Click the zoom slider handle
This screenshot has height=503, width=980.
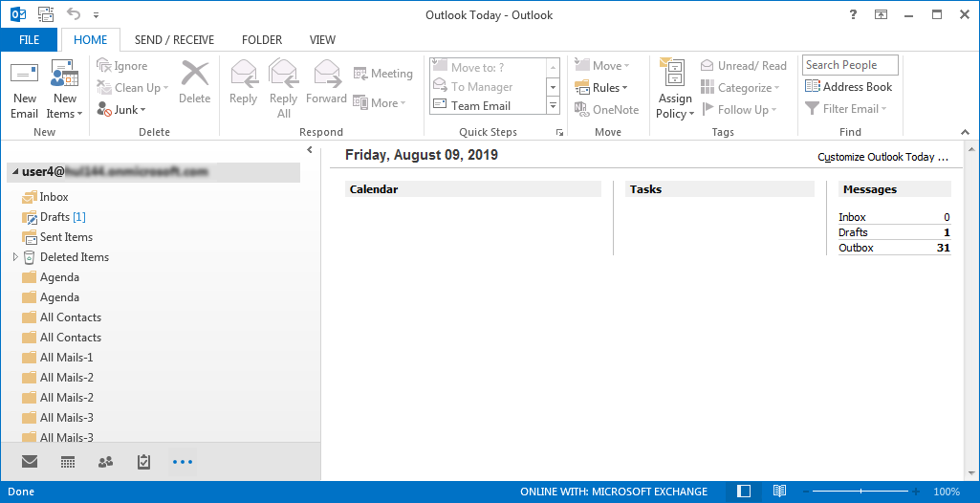coord(860,492)
